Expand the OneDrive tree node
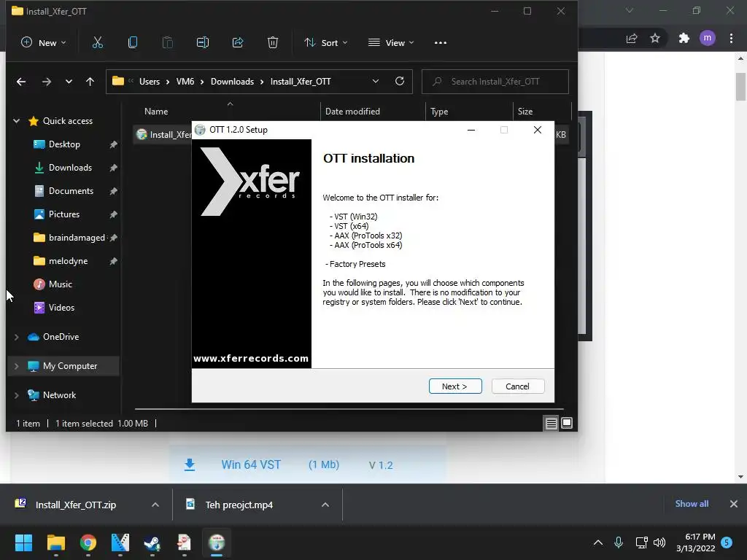 17,337
